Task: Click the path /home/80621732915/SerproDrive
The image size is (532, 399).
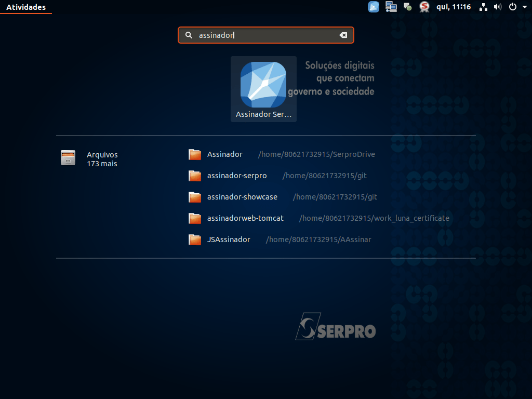Action: [316, 154]
